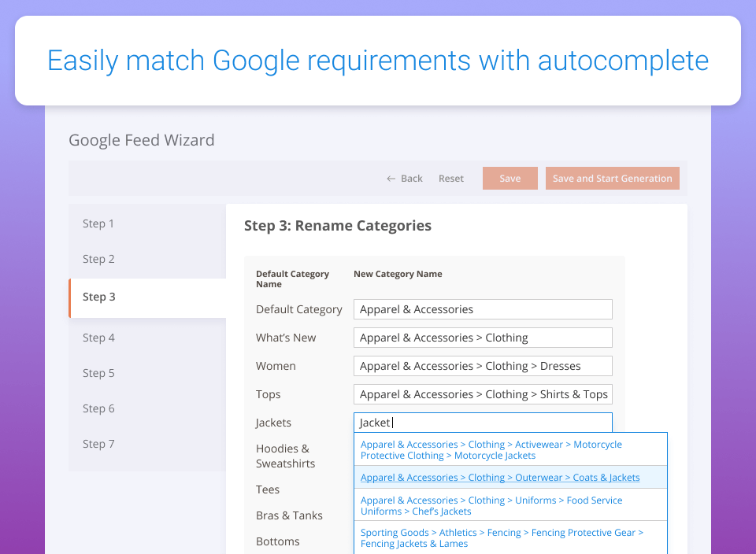756x554 pixels.
Task: Choose Fencing Jackets & Lames suggestion
Action: pyautogui.click(x=510, y=537)
